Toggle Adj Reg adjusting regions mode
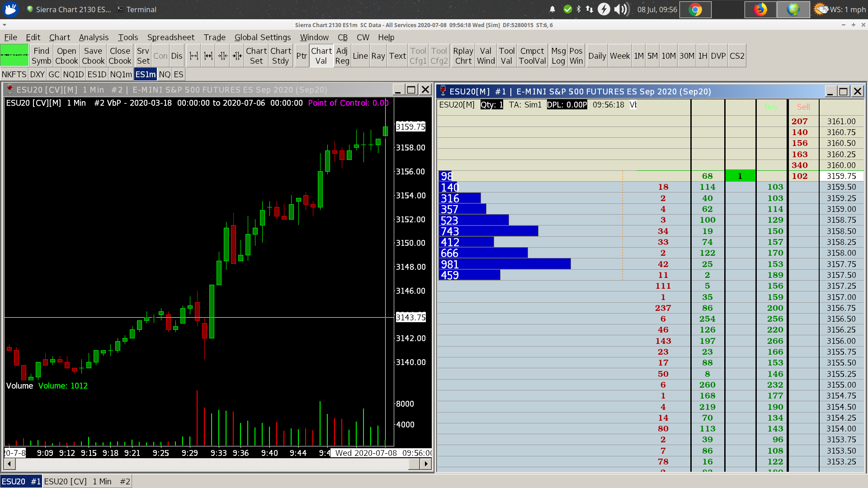The image size is (868, 488). pos(342,56)
